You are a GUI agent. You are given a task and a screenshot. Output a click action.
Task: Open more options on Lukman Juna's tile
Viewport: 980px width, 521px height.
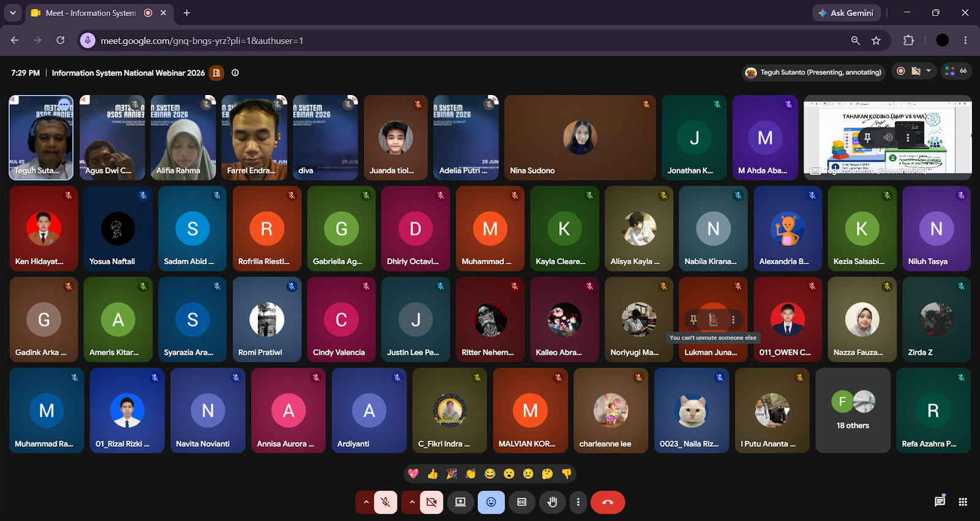pos(733,319)
